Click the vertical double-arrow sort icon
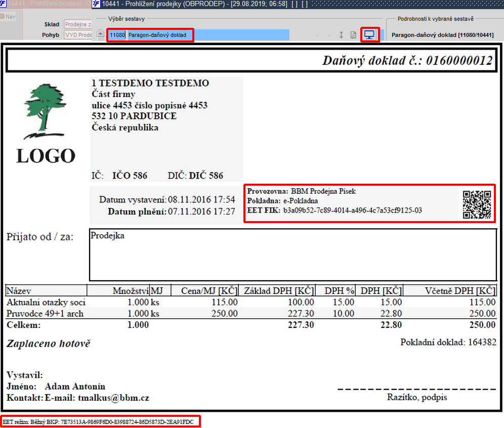Image resolution: width=504 pixels, height=428 pixels. 341,35
